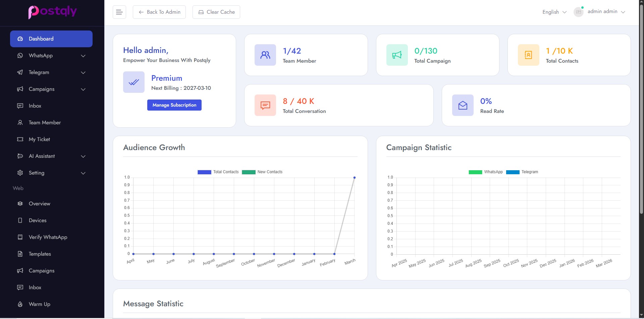This screenshot has height=319, width=644.
Task: Click the Total Conversation chat icon
Action: [x=265, y=105]
